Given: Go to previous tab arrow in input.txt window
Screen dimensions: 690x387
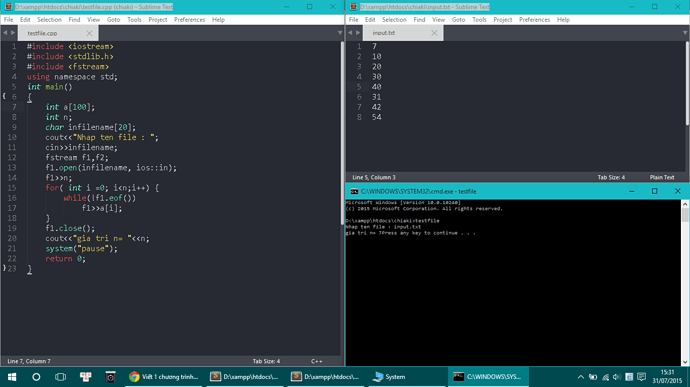Looking at the screenshot, I should (x=350, y=33).
